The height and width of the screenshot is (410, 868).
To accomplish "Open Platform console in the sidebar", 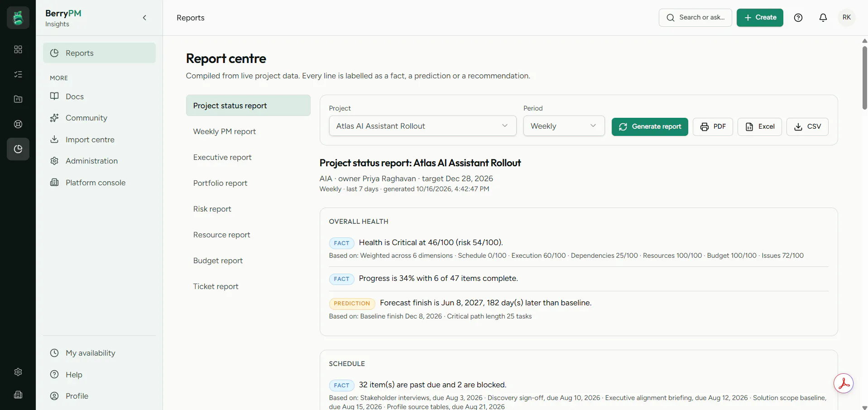I will [99, 183].
